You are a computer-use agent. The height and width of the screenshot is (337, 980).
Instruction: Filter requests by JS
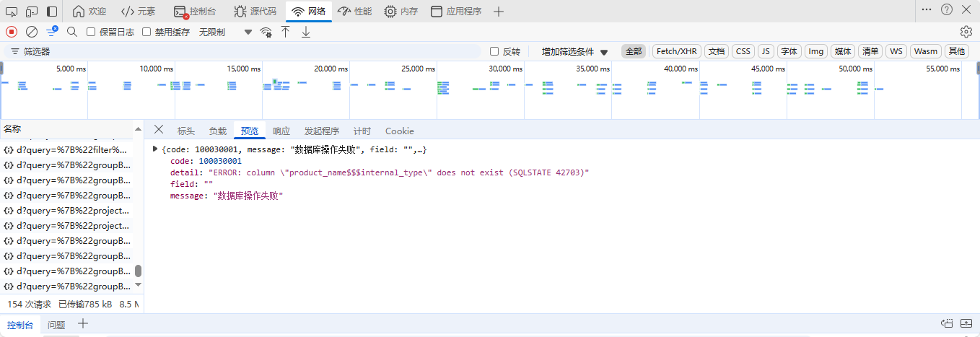(766, 51)
